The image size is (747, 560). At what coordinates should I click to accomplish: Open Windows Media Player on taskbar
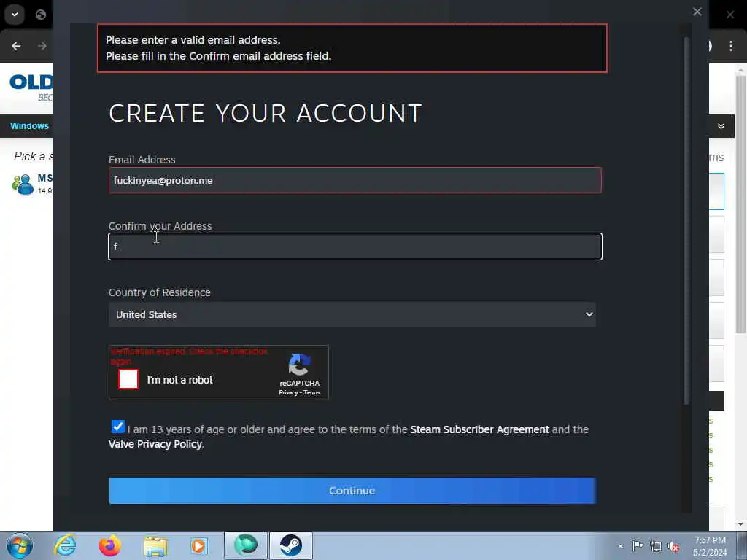click(x=199, y=545)
